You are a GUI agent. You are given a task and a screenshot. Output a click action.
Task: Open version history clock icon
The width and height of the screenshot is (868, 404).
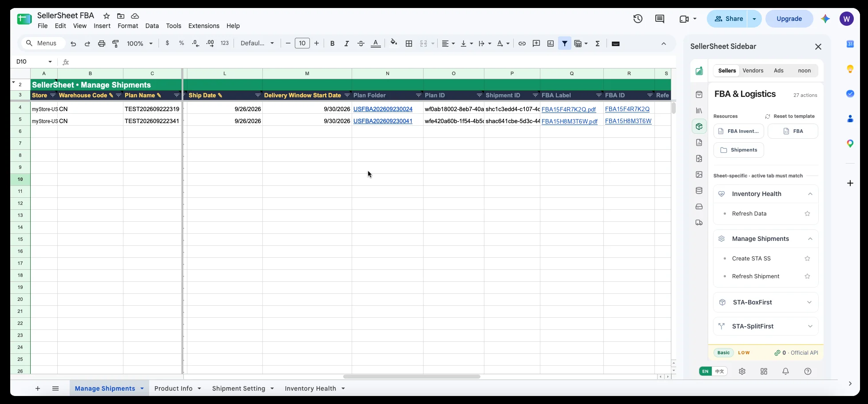point(638,19)
